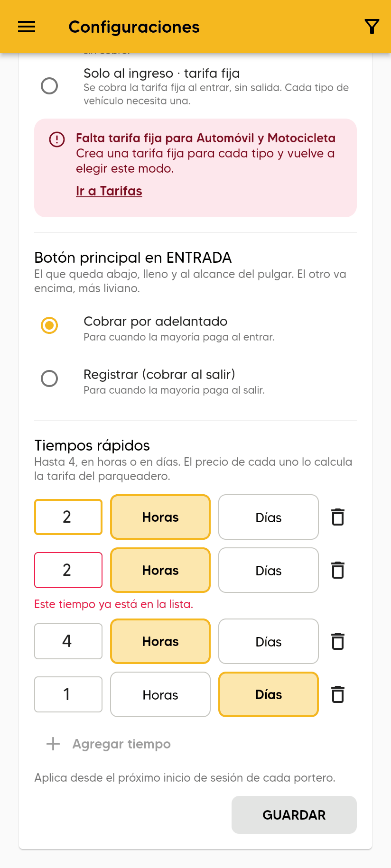391x868 pixels.
Task: Switch first row unit to Días
Action: [269, 517]
